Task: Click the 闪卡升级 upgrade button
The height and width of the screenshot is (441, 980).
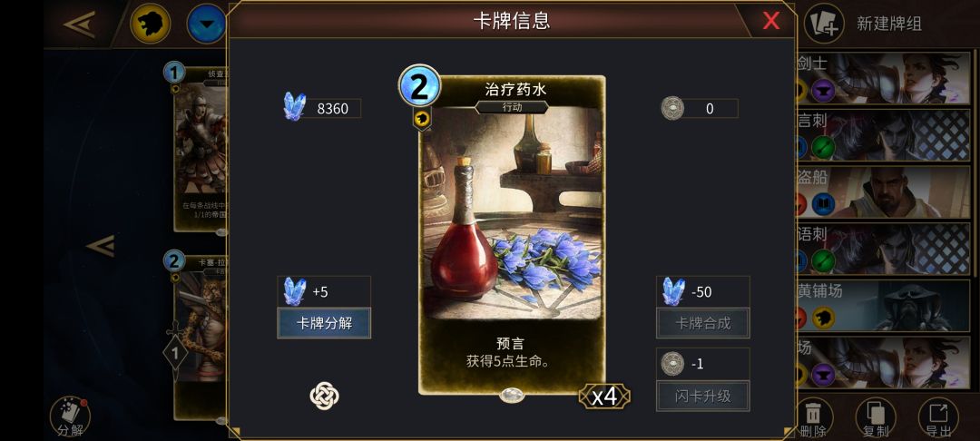Action: 703,396
